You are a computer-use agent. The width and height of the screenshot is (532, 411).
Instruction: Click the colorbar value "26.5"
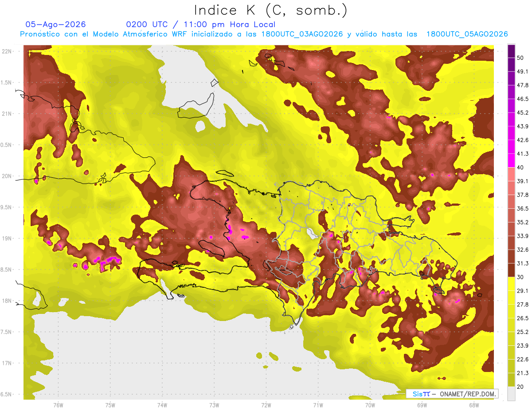tap(522, 318)
